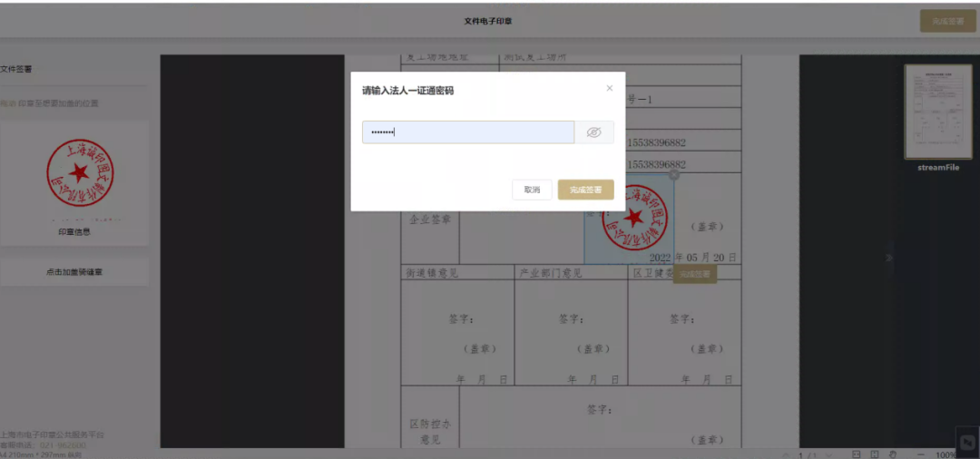
Task: Click 取消 to cancel password entry
Action: pyautogui.click(x=532, y=190)
